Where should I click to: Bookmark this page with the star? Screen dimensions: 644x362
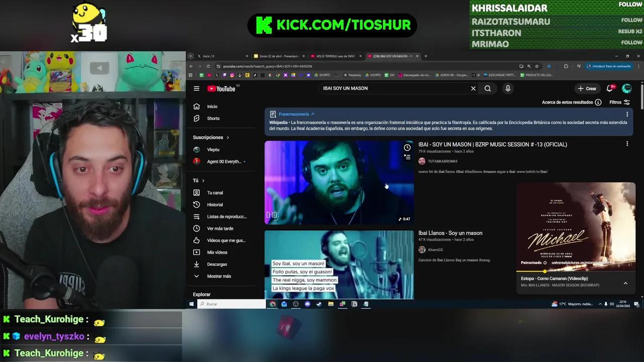tap(537, 66)
